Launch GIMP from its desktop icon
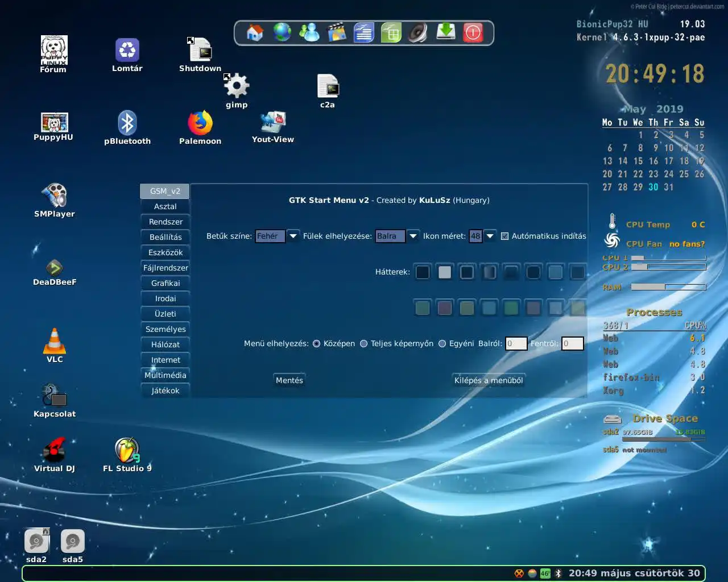Viewport: 728px width, 582px height. [236, 85]
